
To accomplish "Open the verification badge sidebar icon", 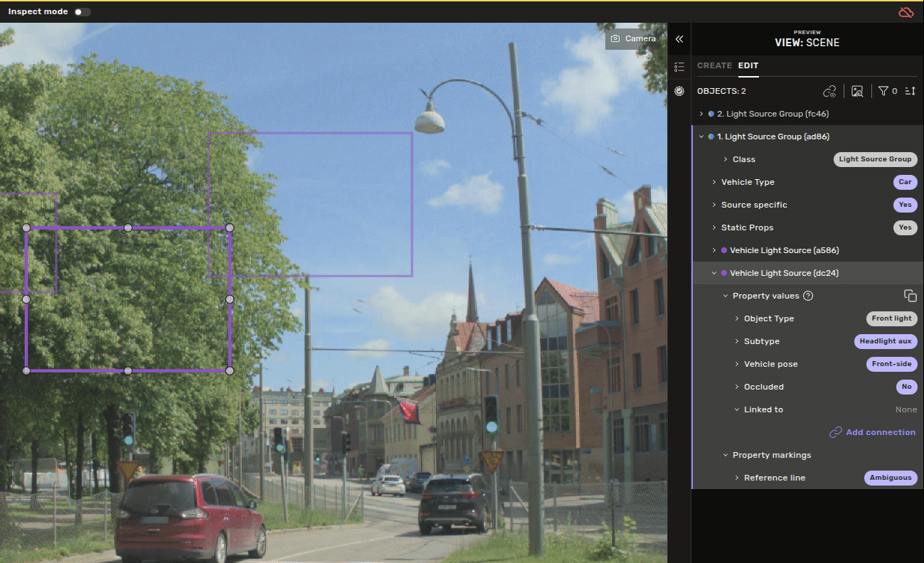I will (x=679, y=91).
